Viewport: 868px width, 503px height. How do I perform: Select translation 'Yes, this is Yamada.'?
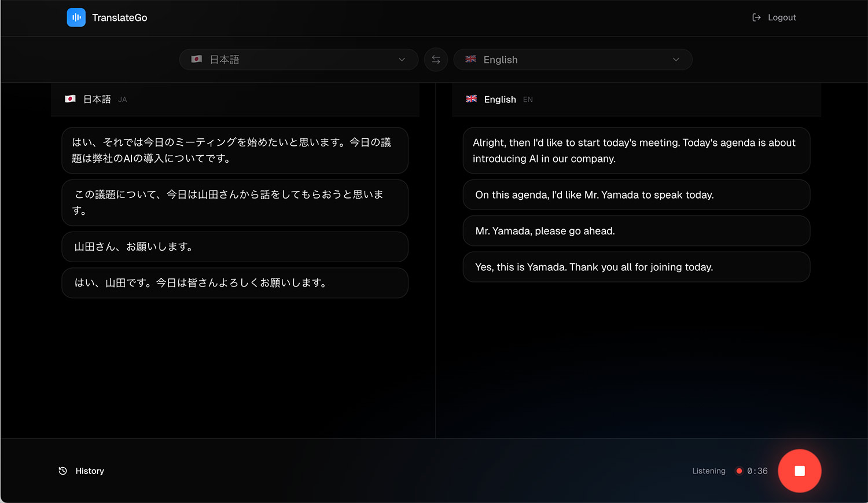(637, 267)
